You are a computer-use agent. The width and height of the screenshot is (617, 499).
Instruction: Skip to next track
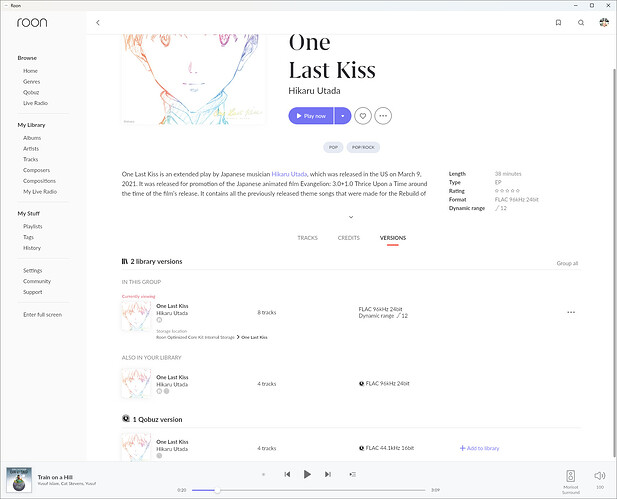[x=328, y=474]
